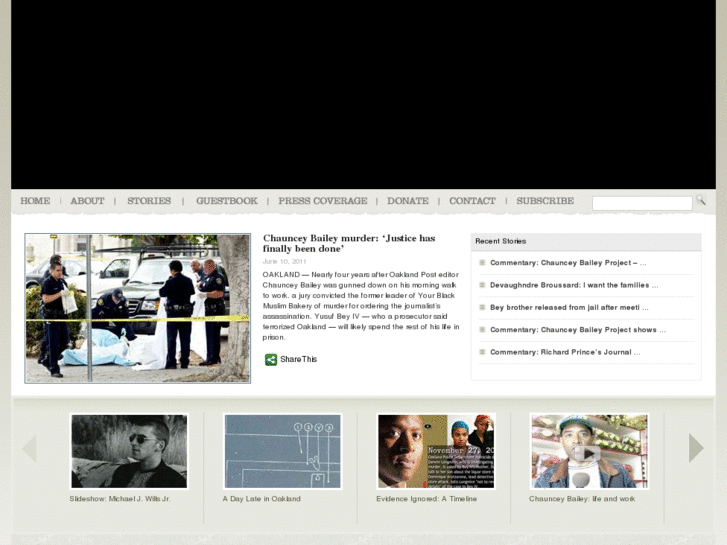Open the Michael J. Wills Jr. slideshow thumbnail
Image resolution: width=727 pixels, height=545 pixels.
pos(129,451)
